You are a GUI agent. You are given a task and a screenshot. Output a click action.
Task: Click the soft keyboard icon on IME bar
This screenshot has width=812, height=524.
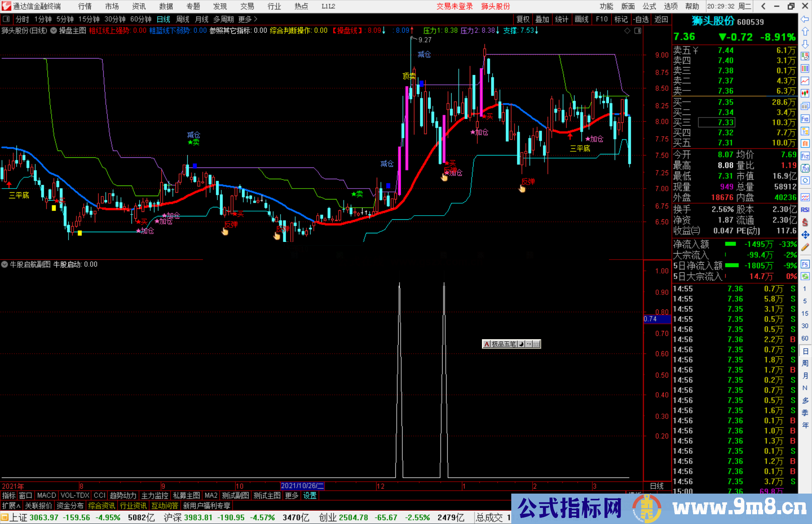point(536,344)
